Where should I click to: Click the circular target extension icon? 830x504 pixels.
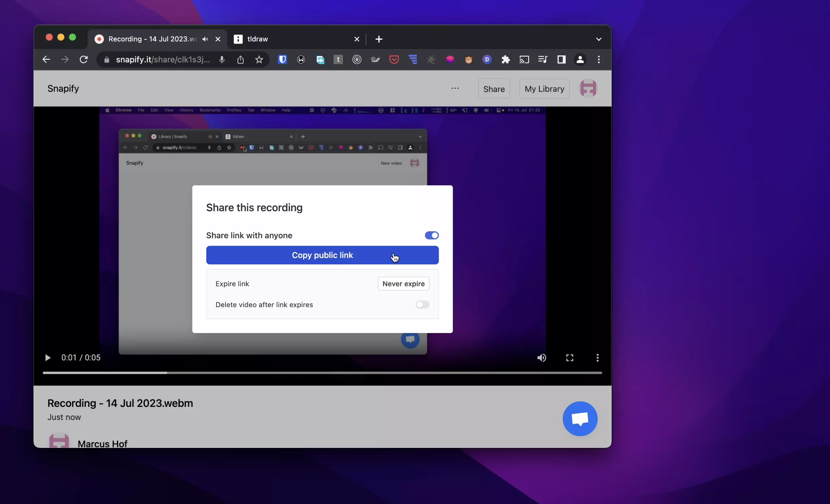(357, 60)
